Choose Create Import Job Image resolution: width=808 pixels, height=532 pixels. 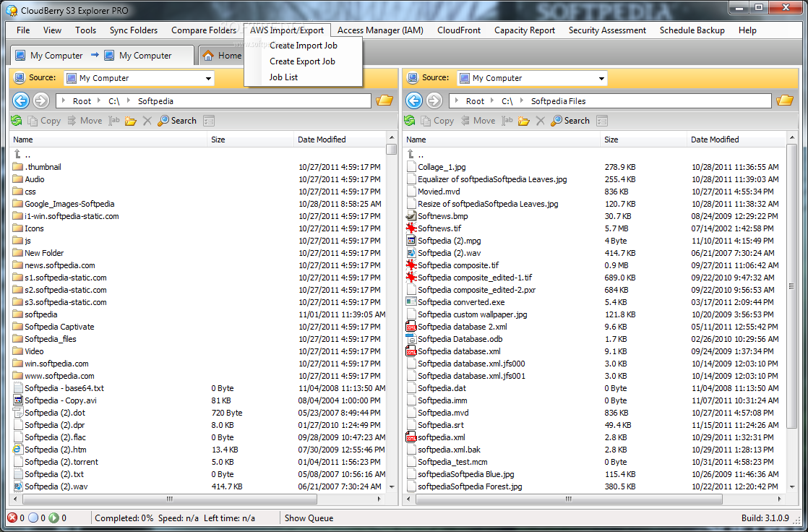click(x=304, y=46)
